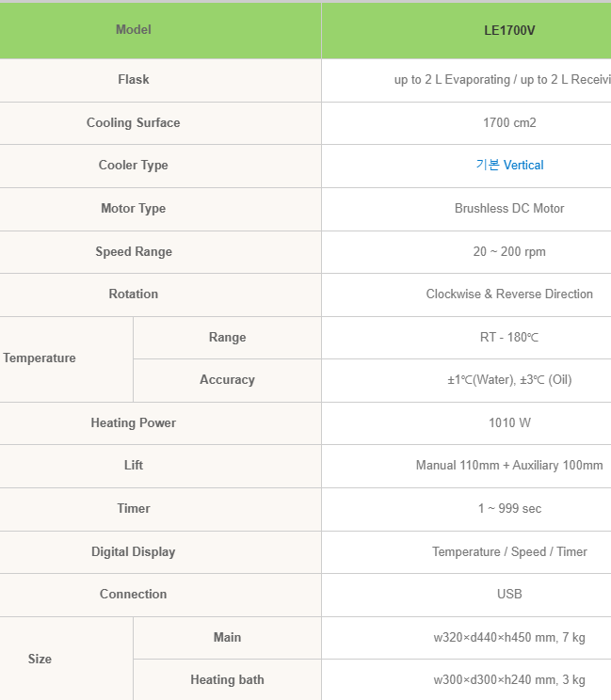This screenshot has width=611, height=700.
Task: Select the Speed Range label
Action: coord(134,252)
